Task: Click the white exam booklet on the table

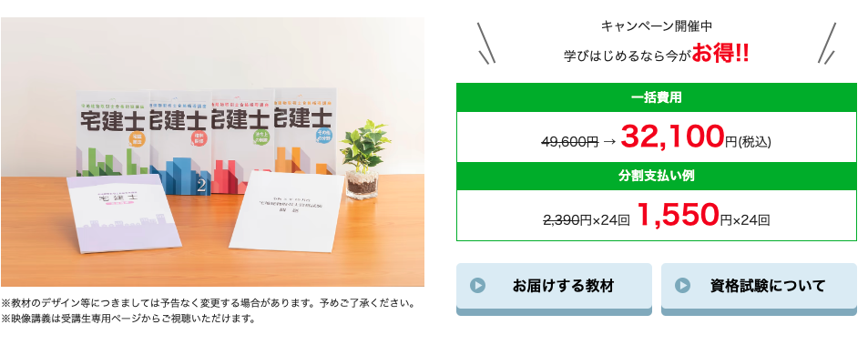Action: (x=287, y=212)
